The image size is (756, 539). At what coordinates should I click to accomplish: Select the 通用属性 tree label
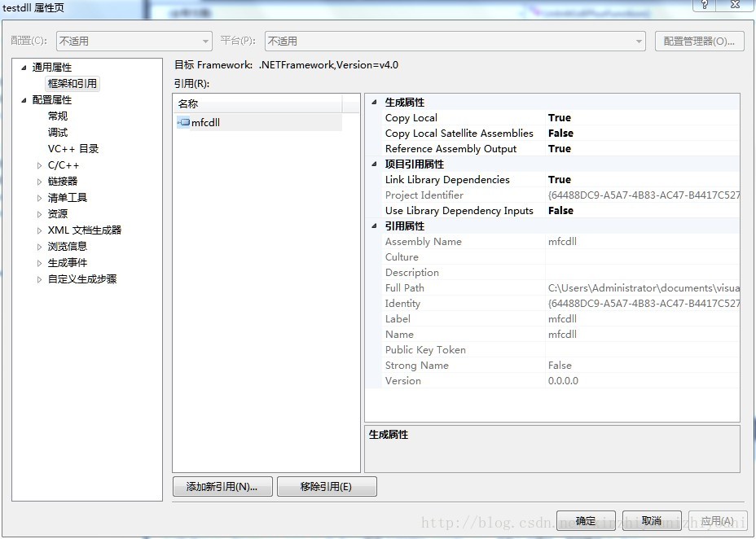click(x=52, y=68)
